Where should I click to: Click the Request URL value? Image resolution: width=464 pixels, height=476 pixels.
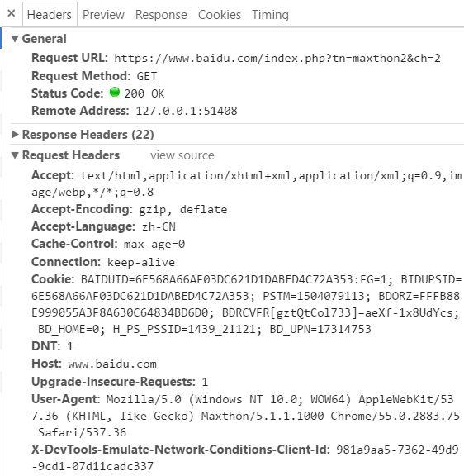tap(277, 58)
